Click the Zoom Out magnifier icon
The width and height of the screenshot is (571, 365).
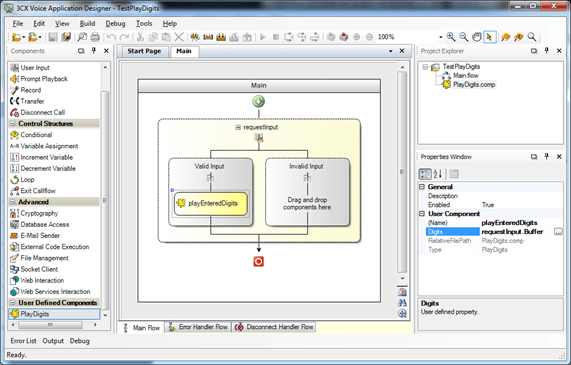click(x=464, y=37)
